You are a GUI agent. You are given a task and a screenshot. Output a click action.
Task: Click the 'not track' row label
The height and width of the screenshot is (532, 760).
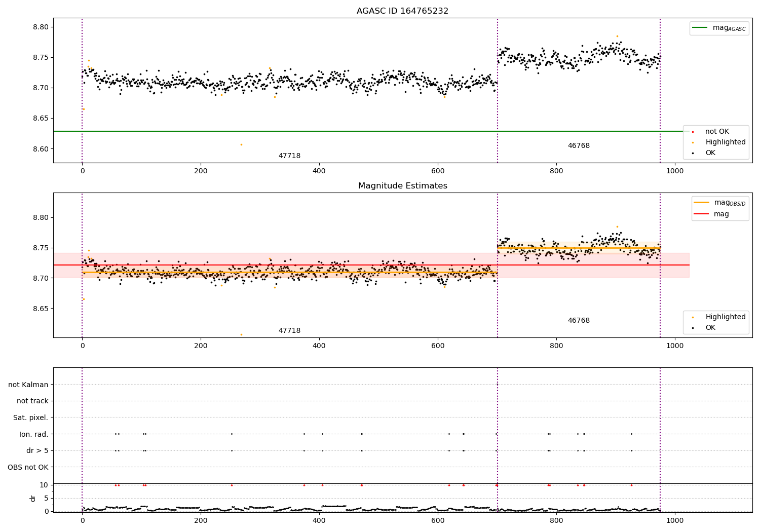click(x=32, y=401)
